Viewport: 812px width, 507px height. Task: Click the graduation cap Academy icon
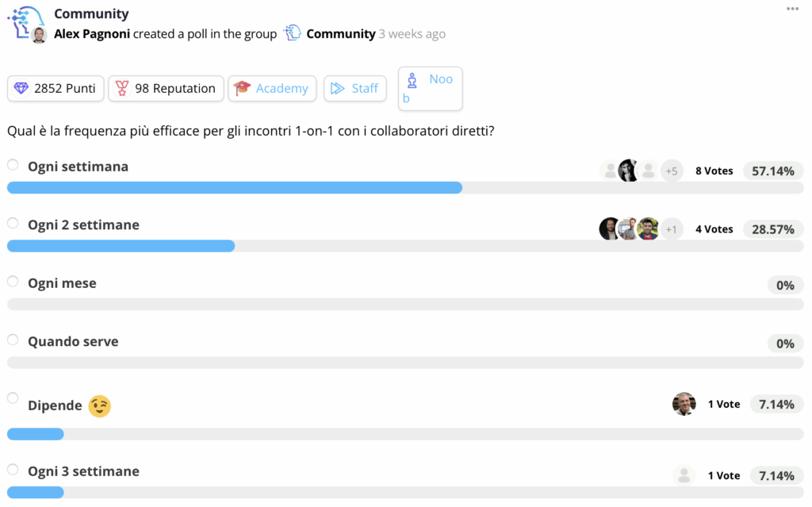point(242,88)
